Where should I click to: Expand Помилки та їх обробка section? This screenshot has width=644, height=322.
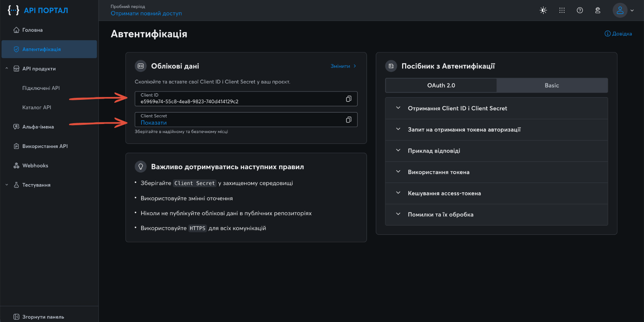tap(496, 215)
